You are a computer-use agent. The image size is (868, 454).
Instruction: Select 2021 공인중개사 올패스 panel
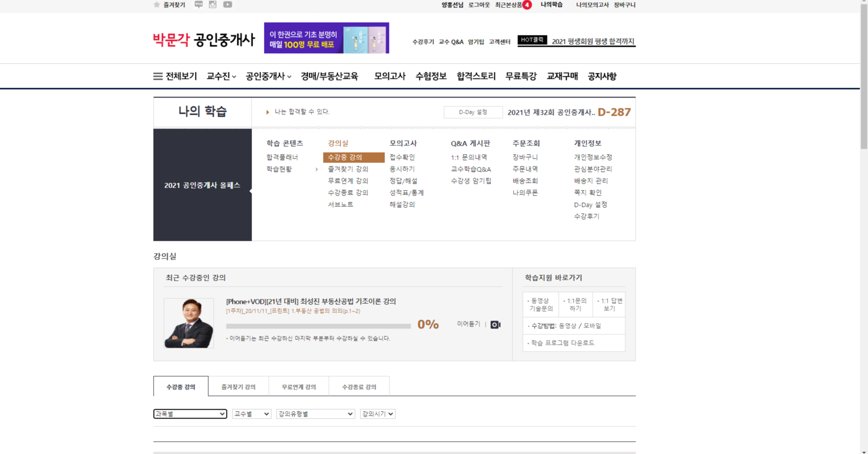click(x=202, y=185)
